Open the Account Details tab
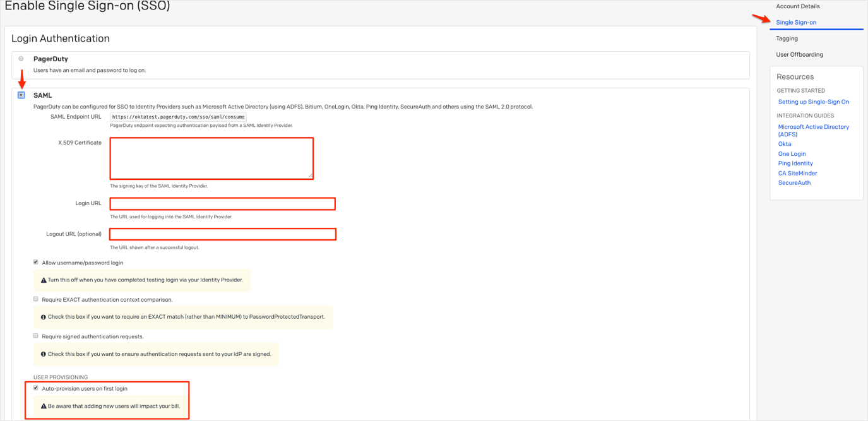 798,6
